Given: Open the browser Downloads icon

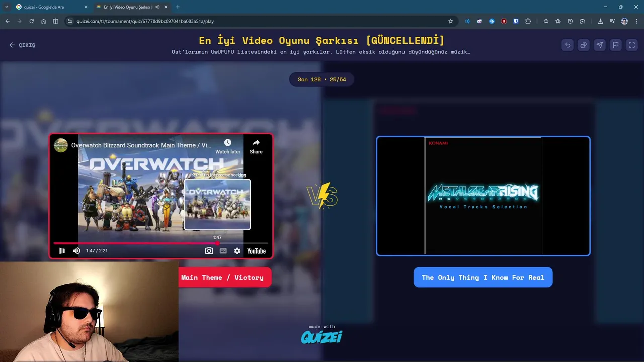Looking at the screenshot, I should point(600,21).
